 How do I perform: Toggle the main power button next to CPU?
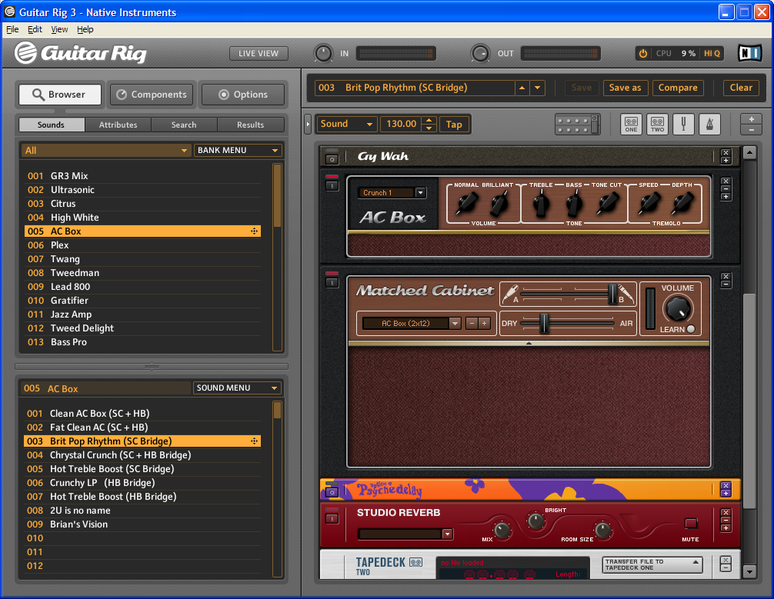pos(643,53)
